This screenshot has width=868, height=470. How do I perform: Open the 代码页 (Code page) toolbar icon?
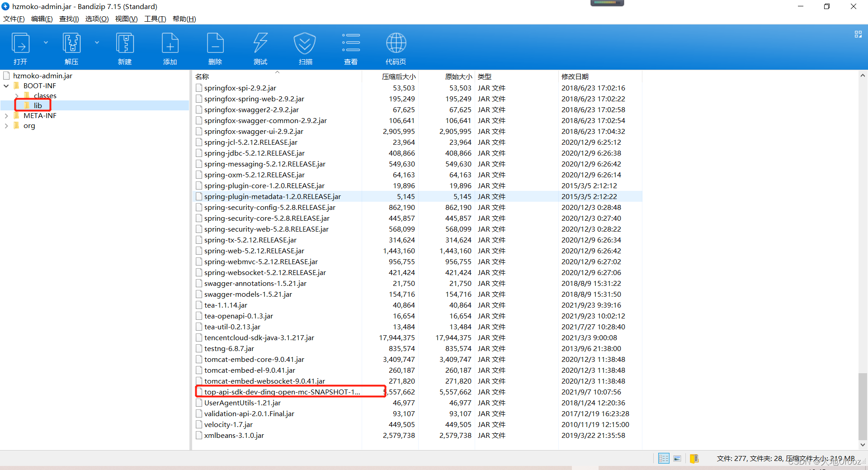(396, 47)
